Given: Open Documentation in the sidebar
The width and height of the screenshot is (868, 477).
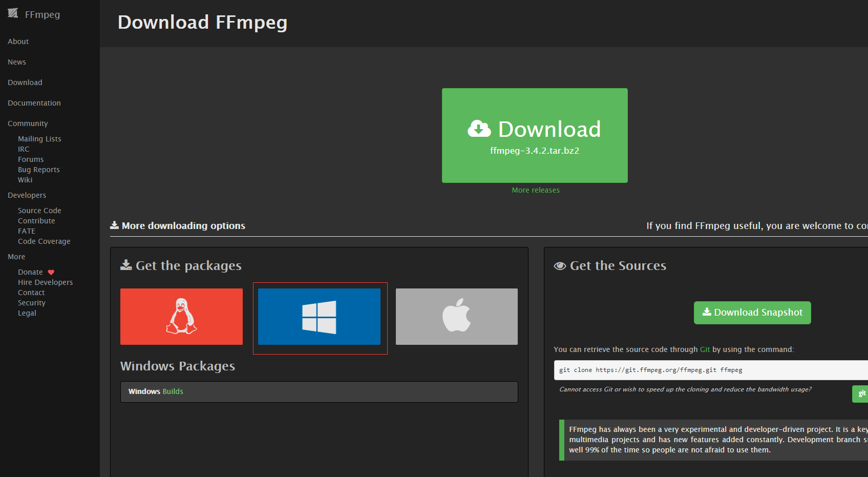Looking at the screenshot, I should coord(34,103).
